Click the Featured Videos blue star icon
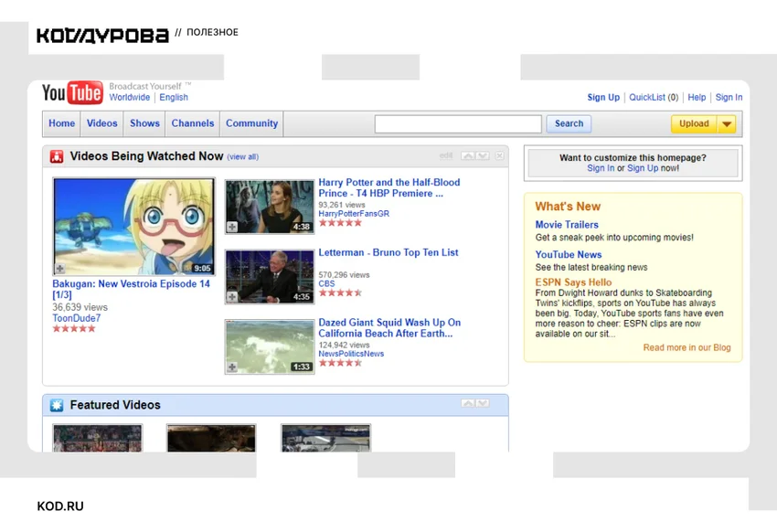Image resolution: width=777 pixels, height=532 pixels. pos(57,405)
